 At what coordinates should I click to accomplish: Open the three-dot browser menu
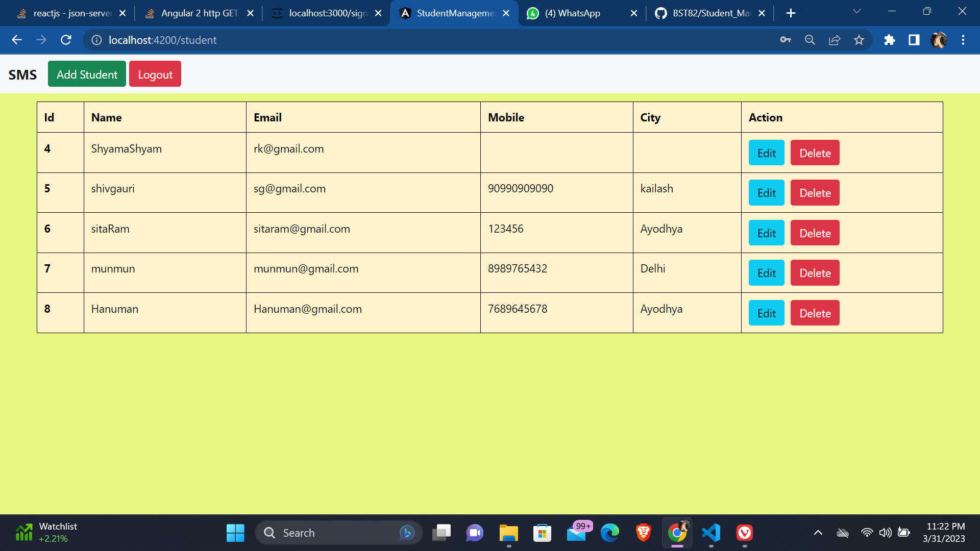click(x=964, y=40)
